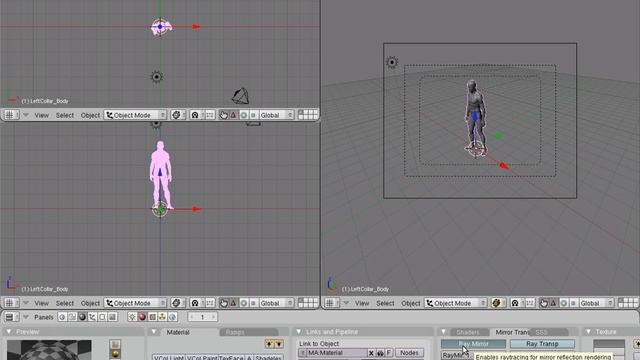Click the current frame number field
Screen dimensions: 640x360
point(202,317)
